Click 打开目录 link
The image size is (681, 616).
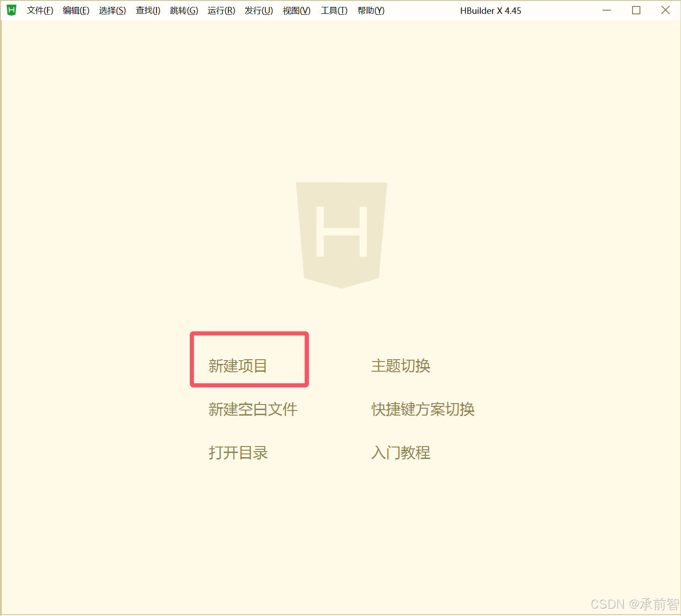coord(238,453)
